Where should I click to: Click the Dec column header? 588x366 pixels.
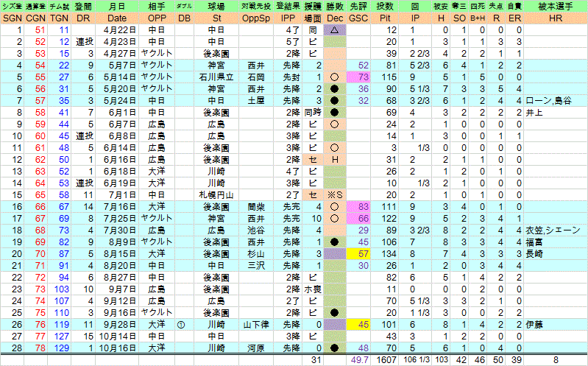[335, 18]
